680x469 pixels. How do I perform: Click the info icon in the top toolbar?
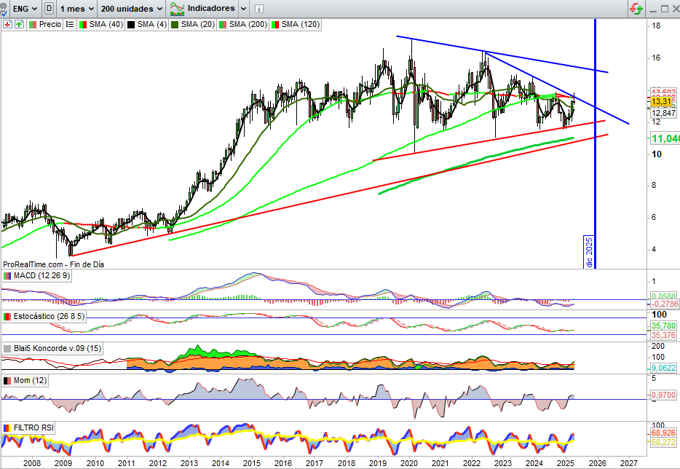259,9
